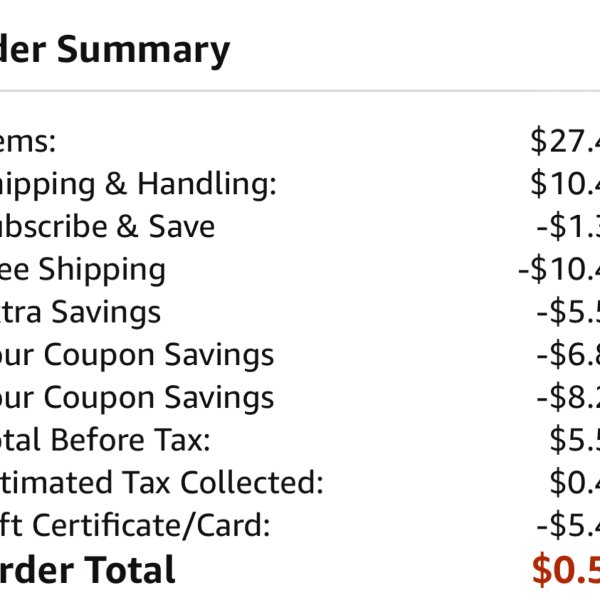This screenshot has width=600, height=600.
Task: Click the red Order Total amount
Action: 566,570
